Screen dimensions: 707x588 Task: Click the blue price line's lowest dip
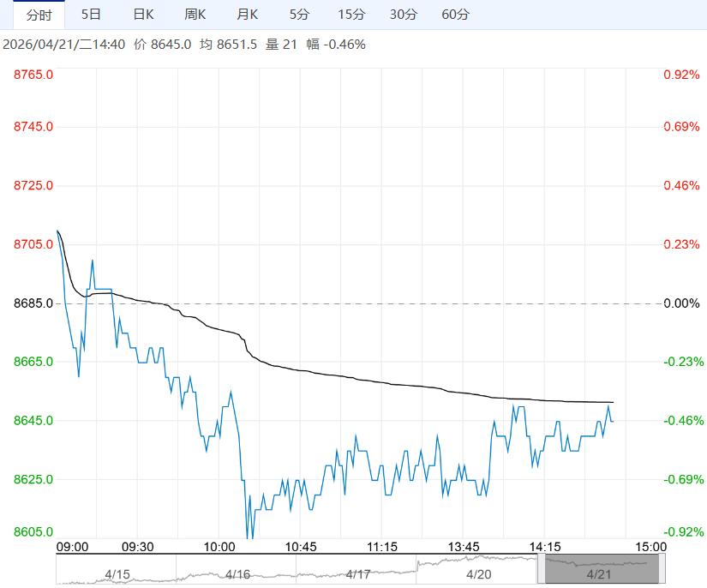(x=249, y=537)
